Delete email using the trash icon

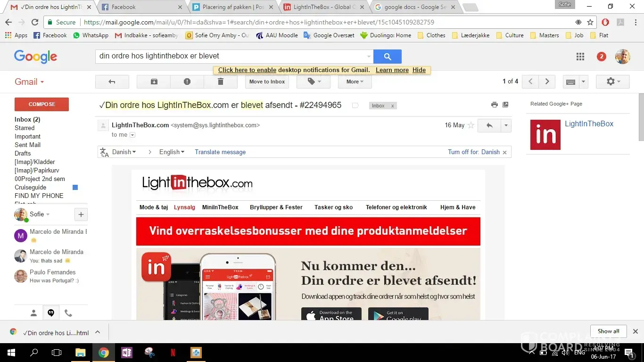click(220, 82)
